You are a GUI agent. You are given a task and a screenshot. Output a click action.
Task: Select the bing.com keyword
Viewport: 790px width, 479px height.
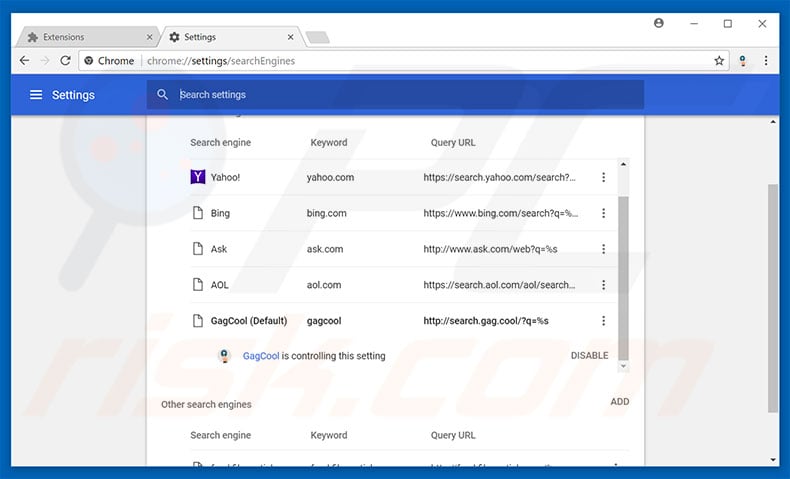(326, 213)
